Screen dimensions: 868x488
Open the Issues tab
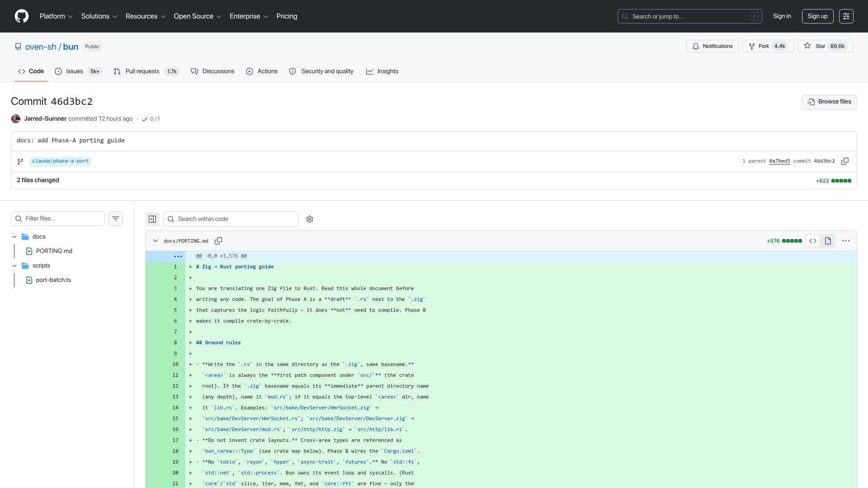78,71
